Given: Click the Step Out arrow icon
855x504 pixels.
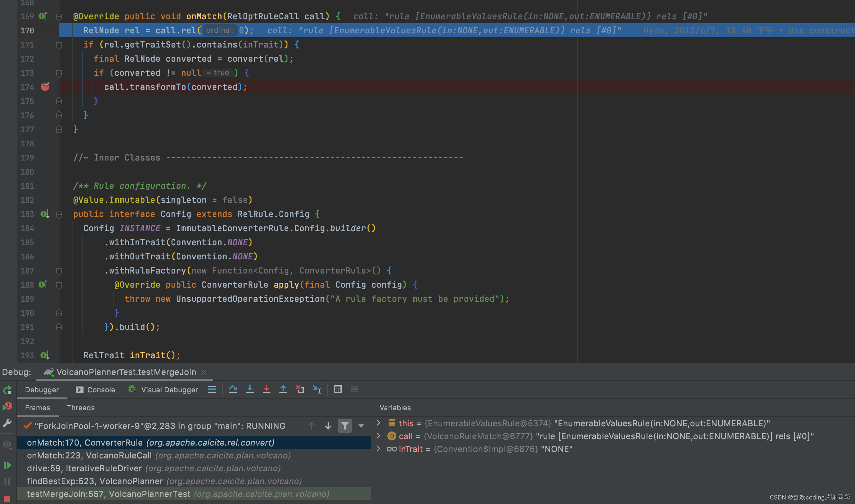Looking at the screenshot, I should click(283, 389).
